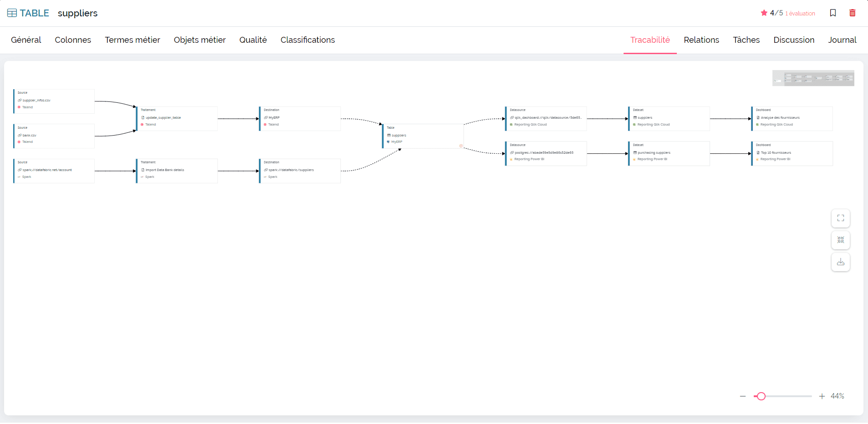Click 'Reporting Qlik Cloud' under Analyse des fournisseurs
The width and height of the screenshot is (868, 424).
(777, 125)
